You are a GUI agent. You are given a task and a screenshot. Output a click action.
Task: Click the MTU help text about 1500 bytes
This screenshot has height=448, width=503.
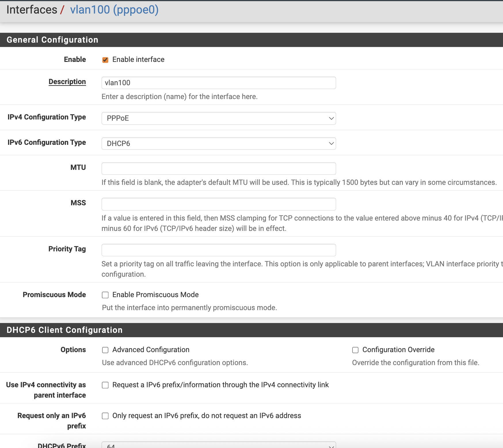[299, 182]
